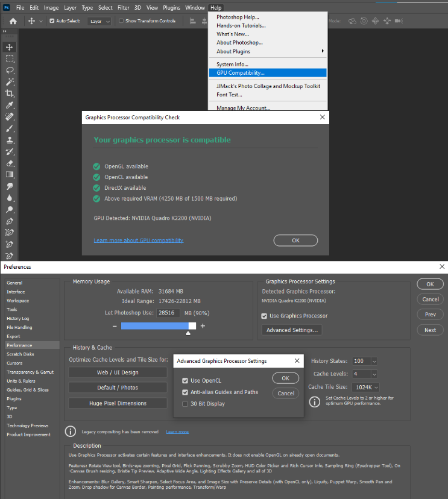The height and width of the screenshot is (499, 448).
Task: Click the Home icon in options bar
Action: point(13,21)
